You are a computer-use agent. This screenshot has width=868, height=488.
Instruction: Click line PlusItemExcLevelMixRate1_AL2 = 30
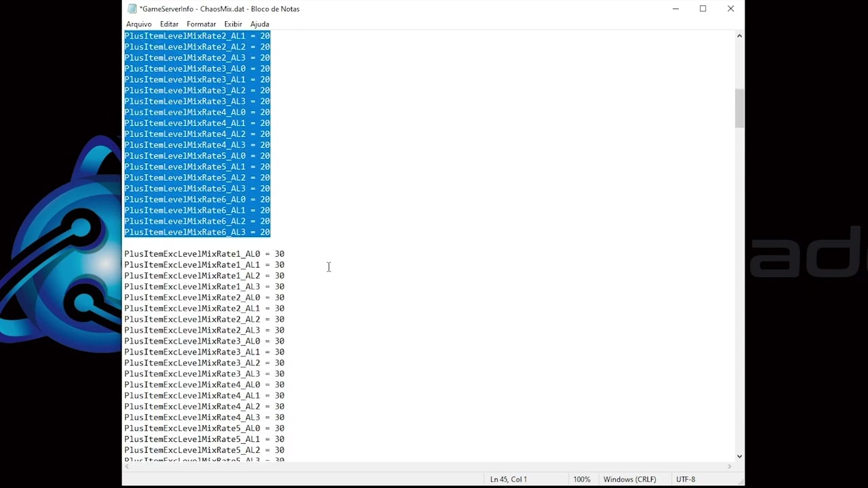[x=204, y=276]
